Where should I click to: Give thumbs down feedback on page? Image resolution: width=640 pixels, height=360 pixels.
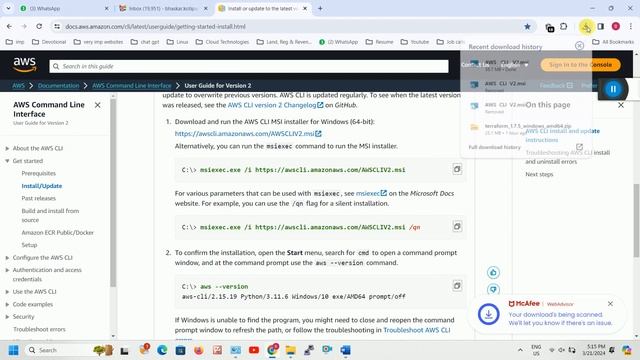(x=493, y=289)
